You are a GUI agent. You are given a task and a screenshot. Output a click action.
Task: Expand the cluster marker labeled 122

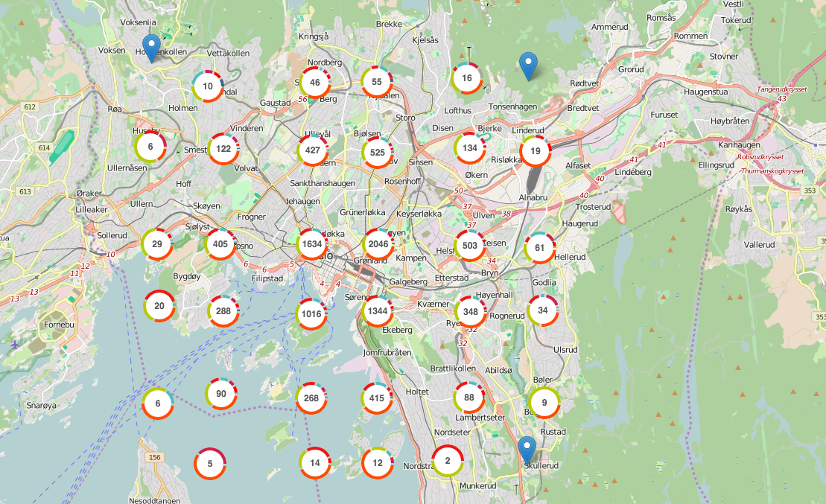223,148
